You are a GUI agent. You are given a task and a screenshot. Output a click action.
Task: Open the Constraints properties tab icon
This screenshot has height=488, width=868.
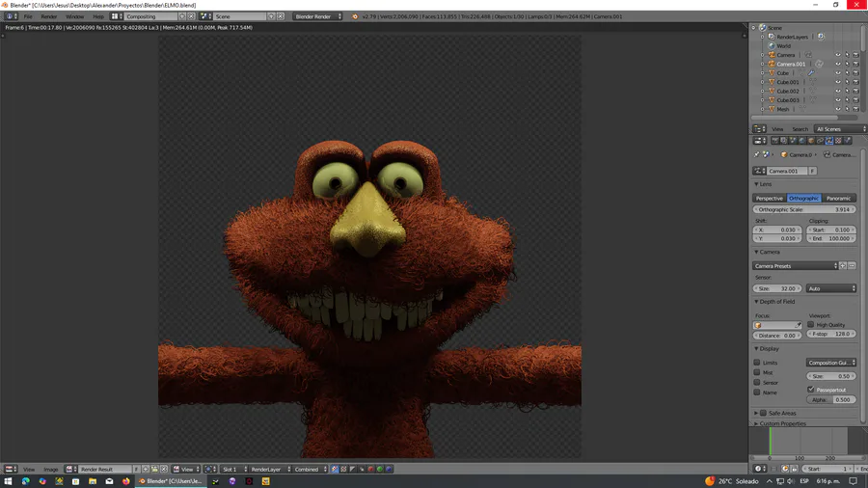click(x=820, y=141)
